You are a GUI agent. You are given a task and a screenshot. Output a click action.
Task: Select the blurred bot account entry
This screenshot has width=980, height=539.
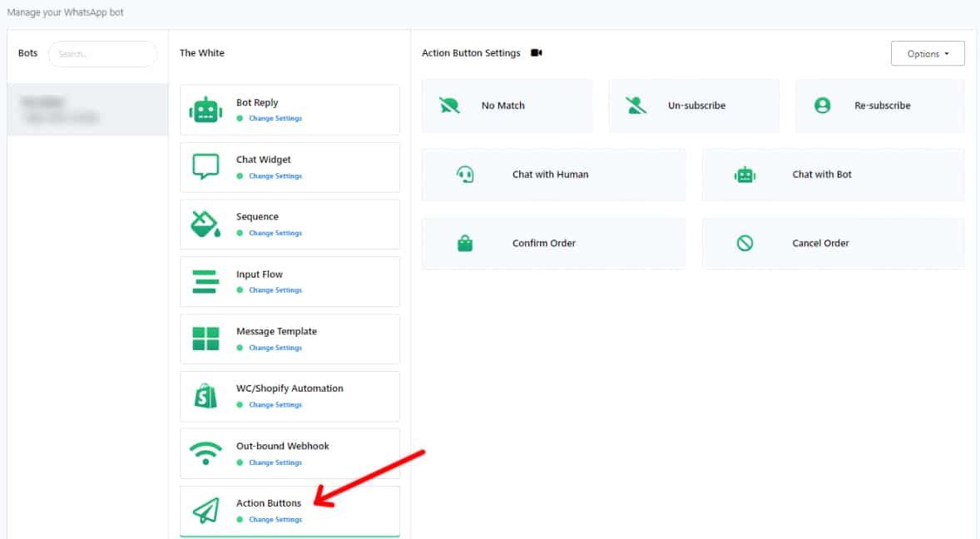pyautogui.click(x=87, y=110)
